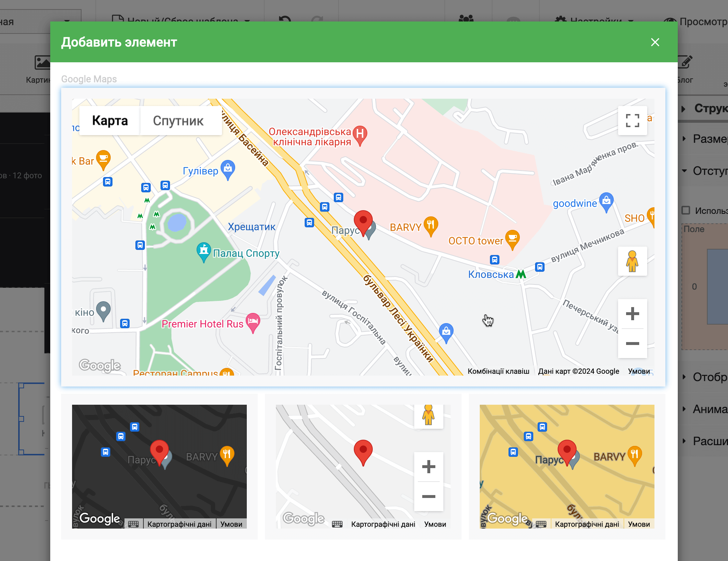
Task: Open the Новый/Сброс шаблона dropdown
Action: coord(181,20)
